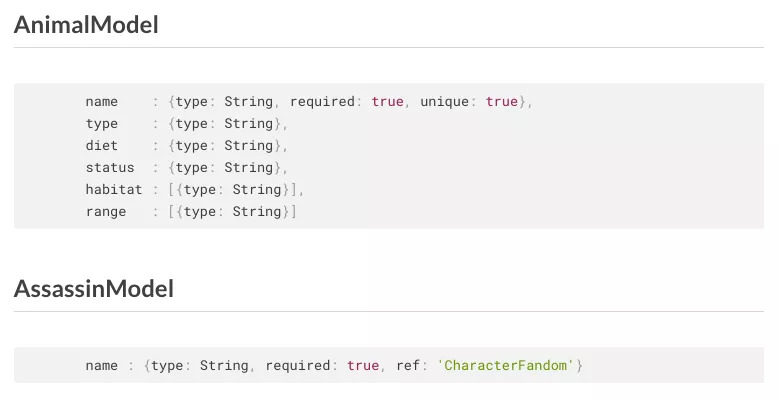Click the AnimalModel heading

pos(86,25)
